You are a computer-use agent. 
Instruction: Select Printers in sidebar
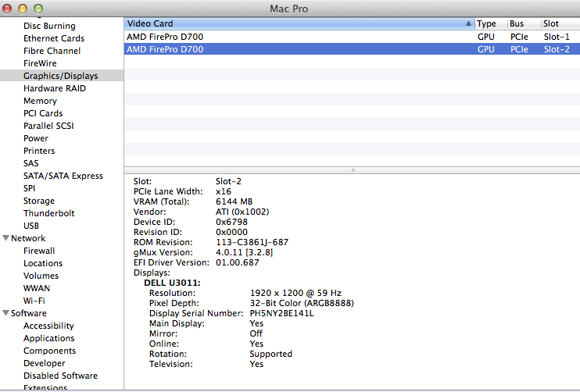[39, 151]
